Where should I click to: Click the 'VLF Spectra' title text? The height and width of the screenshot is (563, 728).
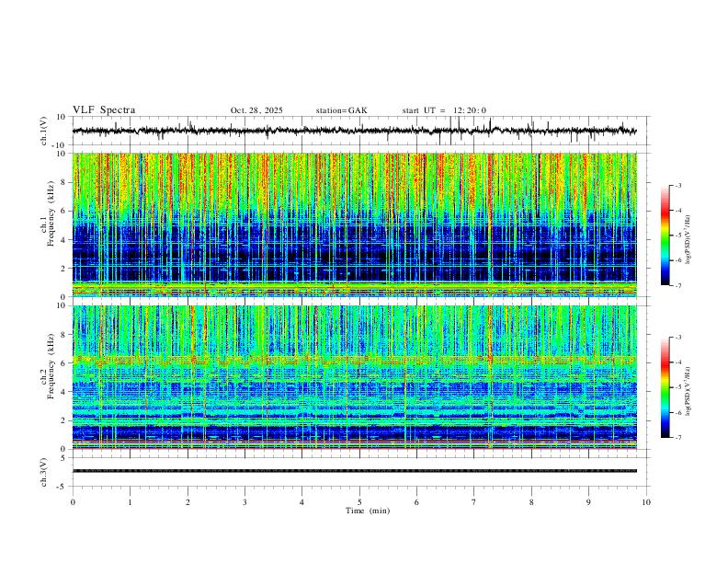(104, 110)
